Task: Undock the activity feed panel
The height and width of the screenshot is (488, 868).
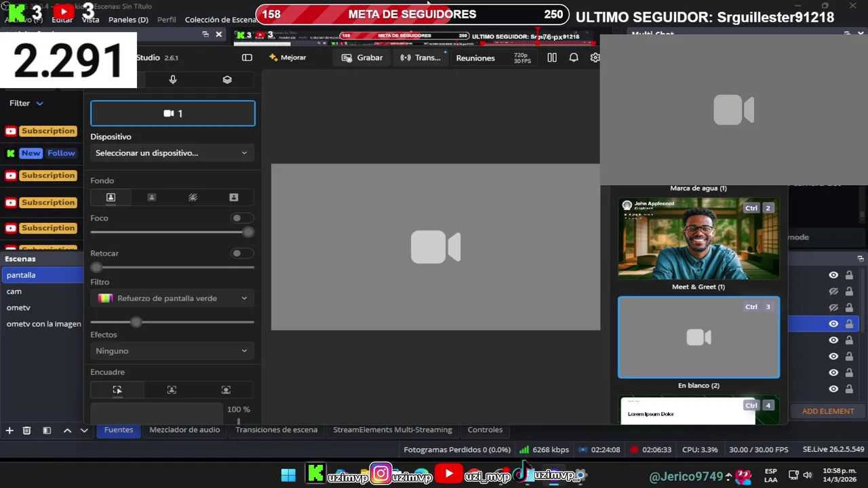Action: pyautogui.click(x=205, y=34)
